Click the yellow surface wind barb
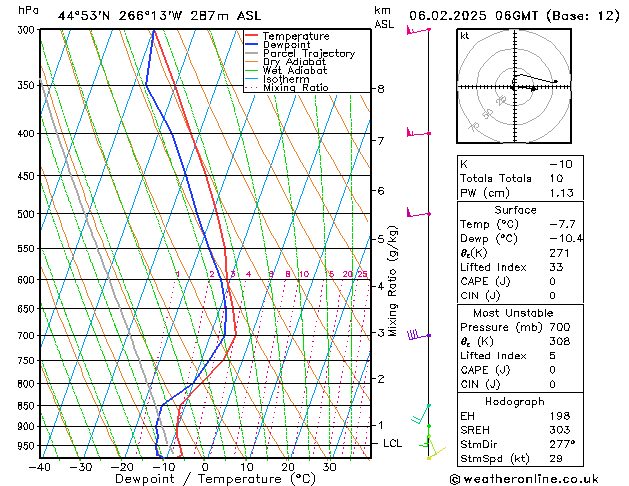Image resolution: width=629 pixels, height=486 pixels. 436,450
